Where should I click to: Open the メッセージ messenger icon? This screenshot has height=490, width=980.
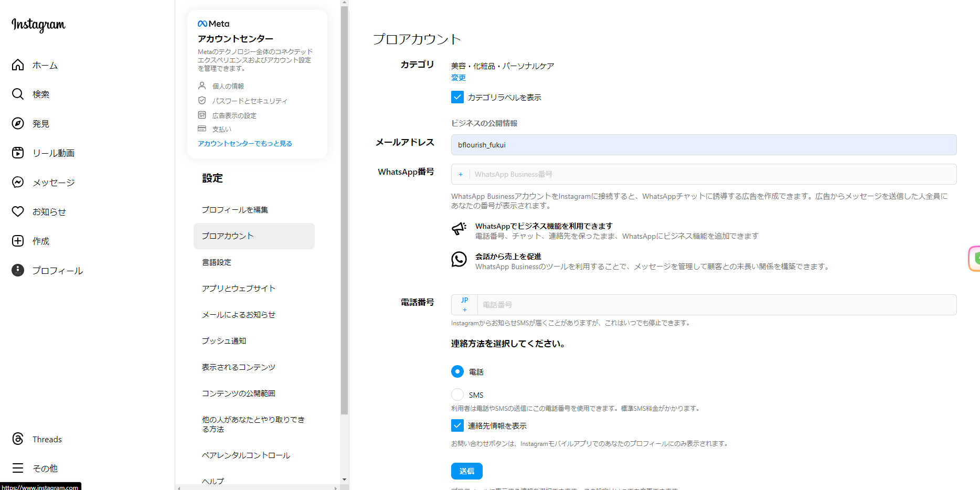[18, 182]
